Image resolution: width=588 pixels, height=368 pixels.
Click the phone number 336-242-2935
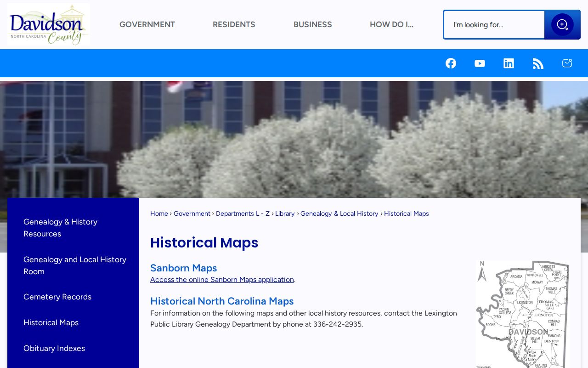click(337, 324)
